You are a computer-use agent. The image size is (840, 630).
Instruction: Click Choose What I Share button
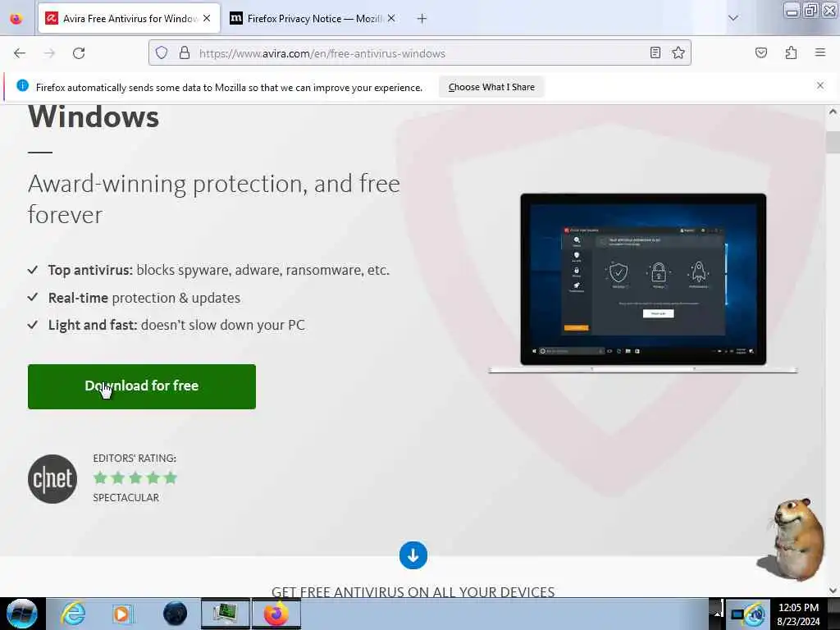491,87
